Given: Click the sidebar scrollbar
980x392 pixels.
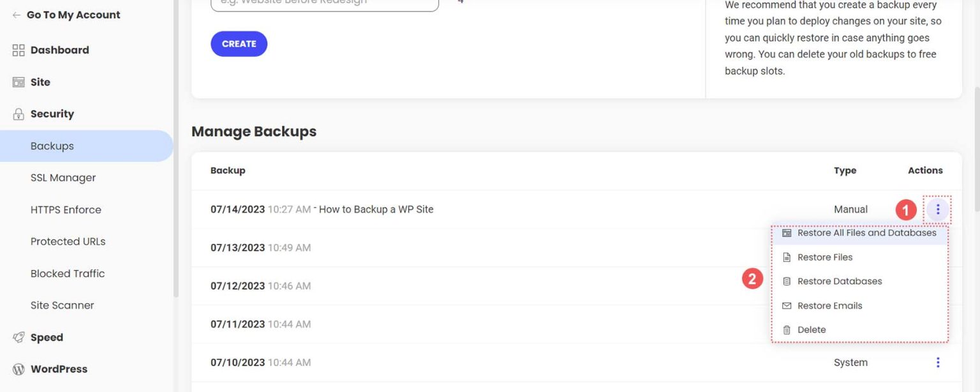Looking at the screenshot, I should [176, 148].
